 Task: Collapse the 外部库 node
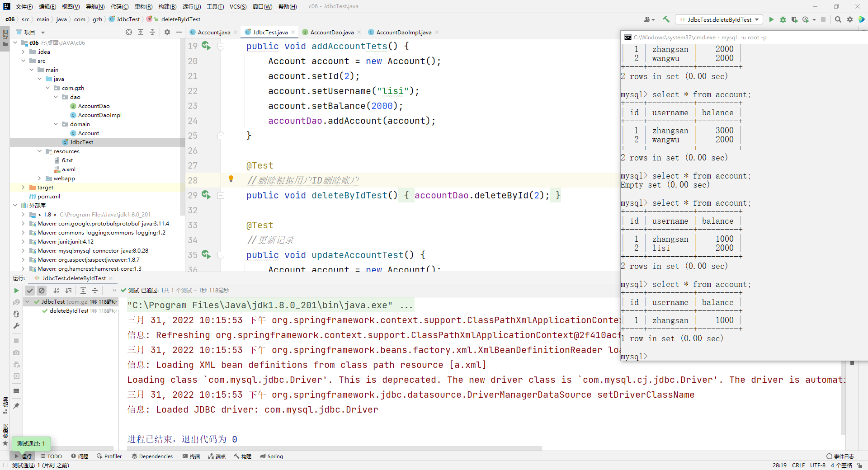pos(15,205)
